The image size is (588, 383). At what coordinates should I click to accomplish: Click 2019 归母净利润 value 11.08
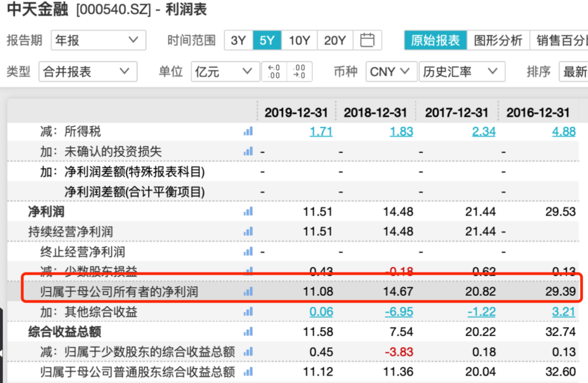pyautogui.click(x=318, y=291)
